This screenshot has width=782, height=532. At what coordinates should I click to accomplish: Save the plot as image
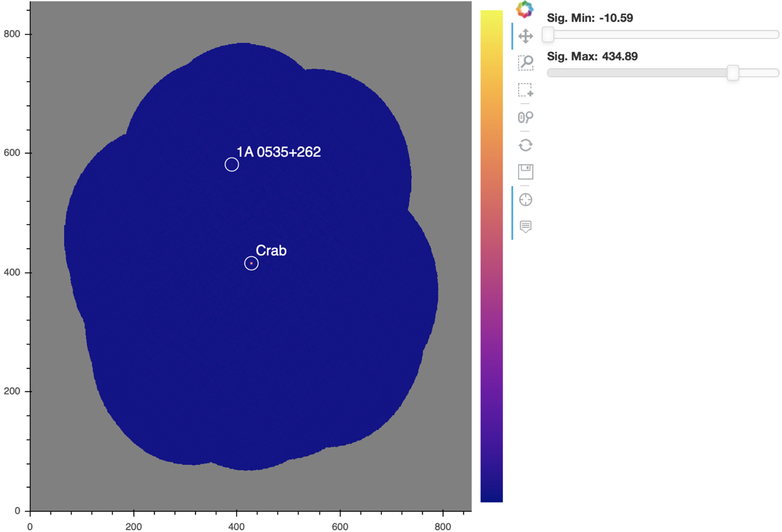(x=525, y=172)
